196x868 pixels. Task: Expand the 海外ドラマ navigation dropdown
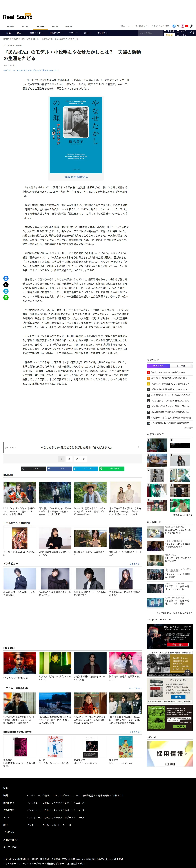(x=56, y=33)
